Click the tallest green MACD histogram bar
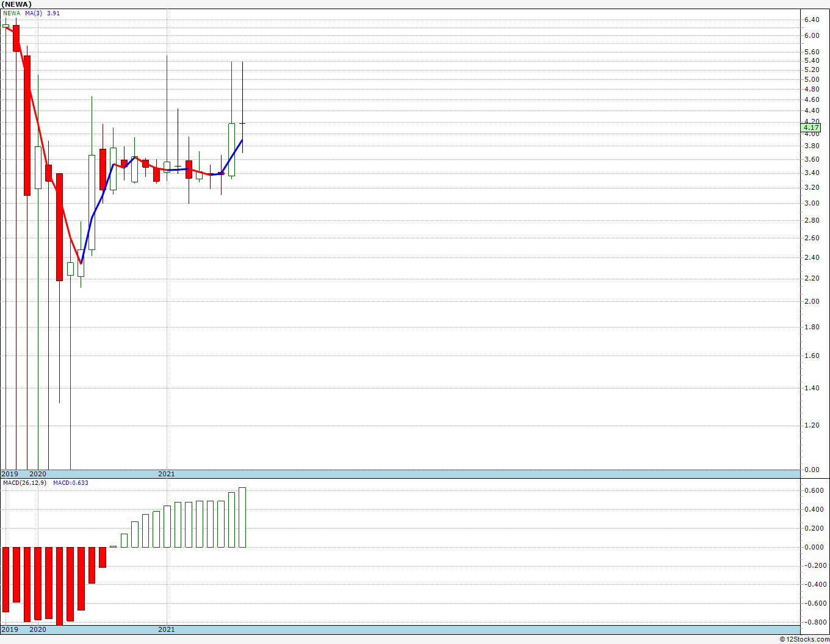 [242, 517]
